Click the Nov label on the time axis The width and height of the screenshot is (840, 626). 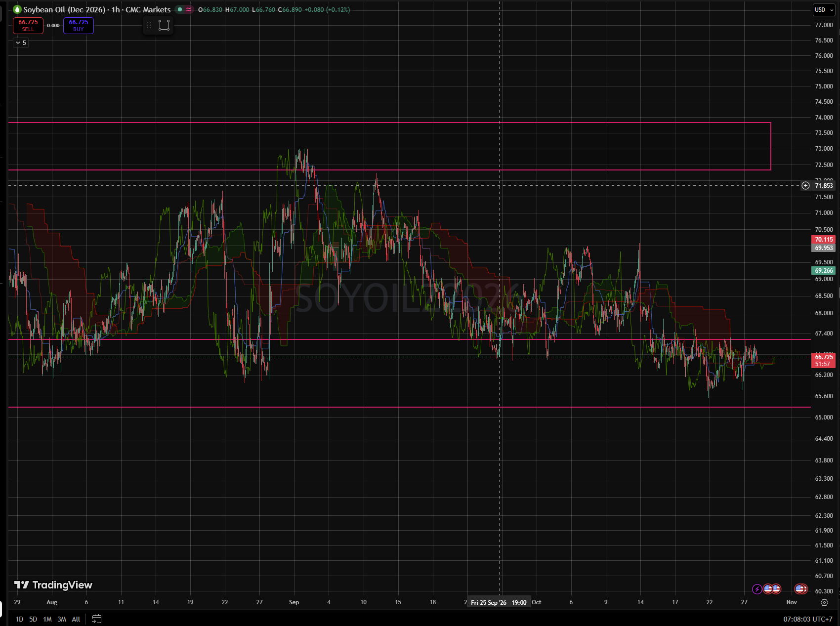pos(792,602)
